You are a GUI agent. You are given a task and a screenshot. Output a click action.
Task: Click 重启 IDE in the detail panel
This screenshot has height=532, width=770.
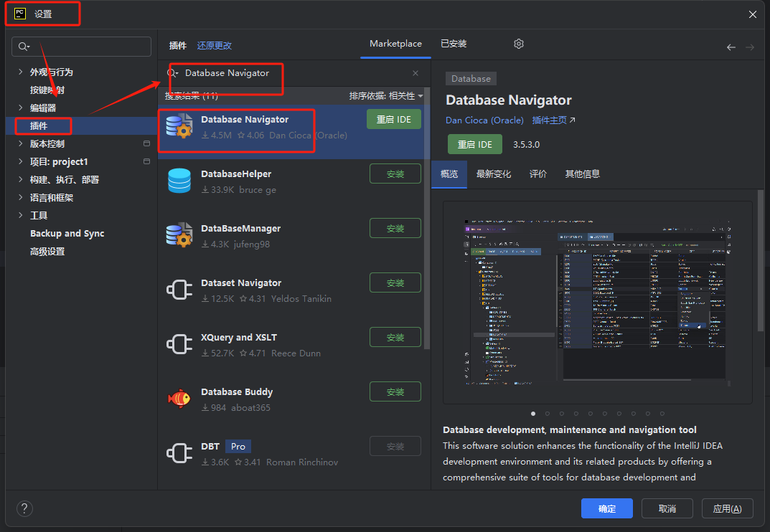pos(475,144)
